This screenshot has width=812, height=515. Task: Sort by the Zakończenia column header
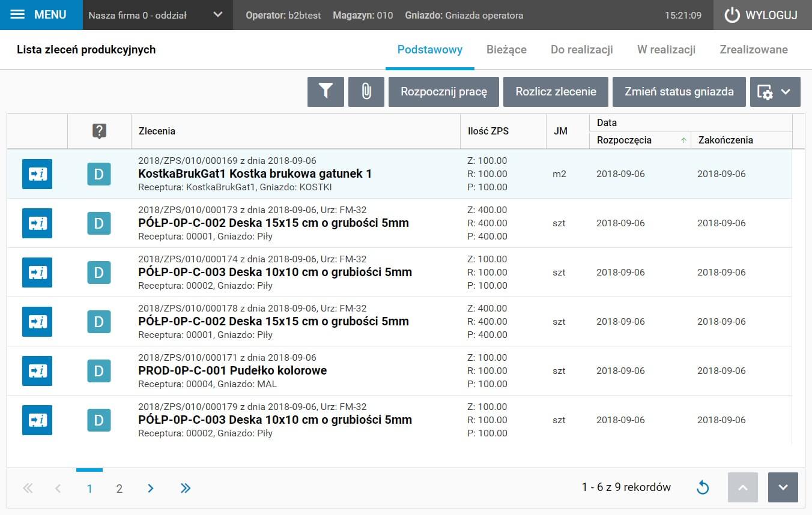[x=742, y=140]
